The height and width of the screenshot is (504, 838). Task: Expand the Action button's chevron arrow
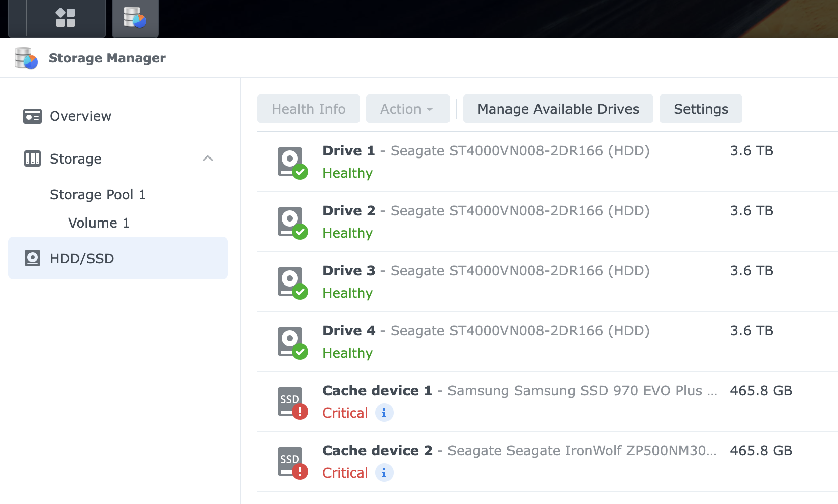pyautogui.click(x=430, y=110)
